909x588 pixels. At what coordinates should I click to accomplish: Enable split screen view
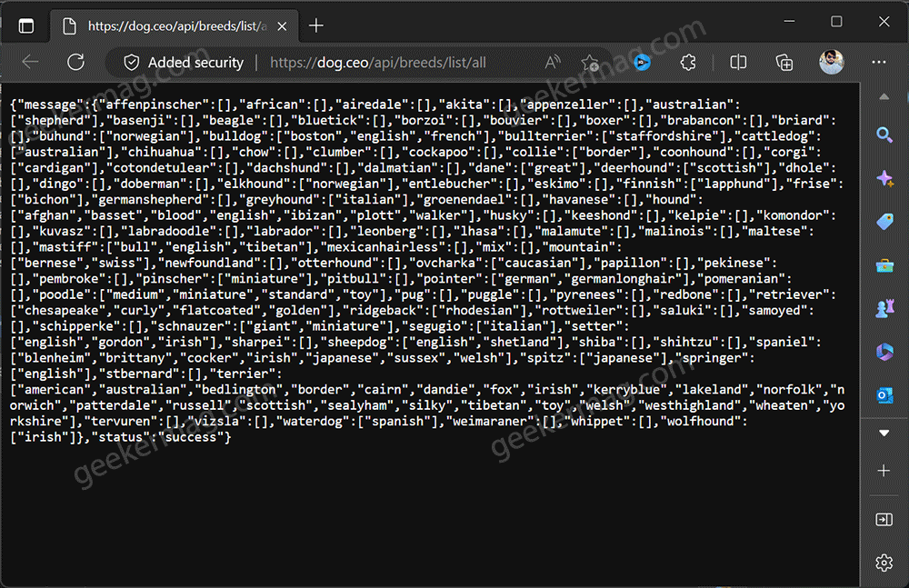(738, 63)
